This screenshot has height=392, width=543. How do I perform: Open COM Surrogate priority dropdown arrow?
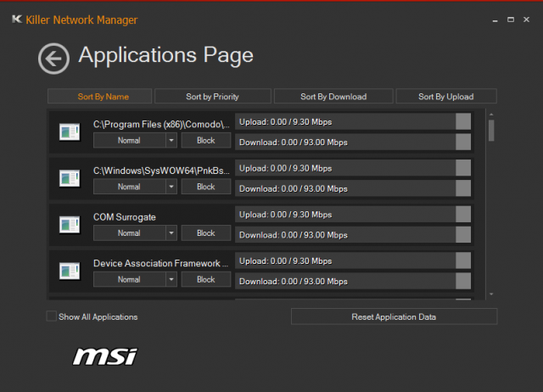pyautogui.click(x=171, y=233)
